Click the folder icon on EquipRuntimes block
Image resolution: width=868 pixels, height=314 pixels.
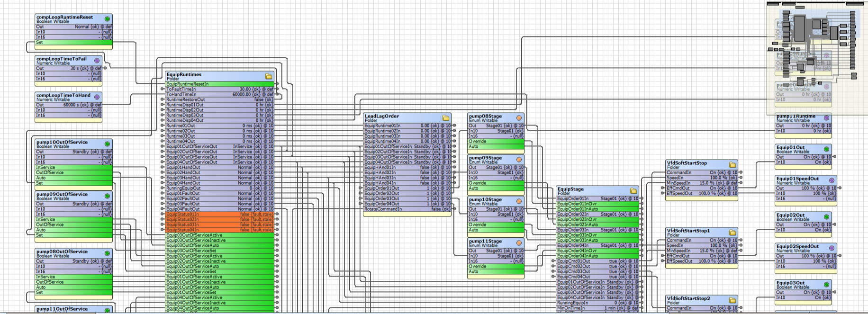point(269,76)
